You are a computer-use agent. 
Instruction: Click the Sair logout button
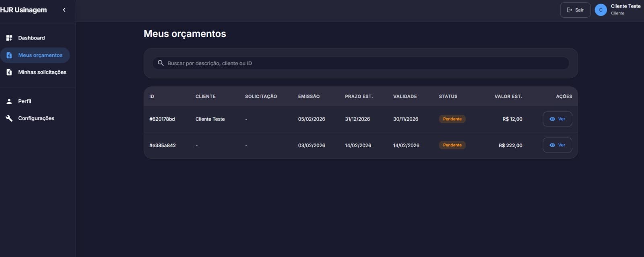click(x=575, y=10)
